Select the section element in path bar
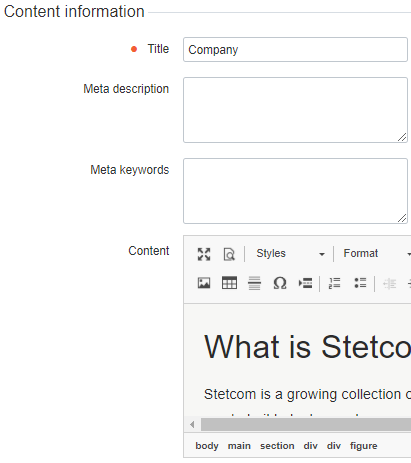The width and height of the screenshot is (411, 463). coord(277,446)
